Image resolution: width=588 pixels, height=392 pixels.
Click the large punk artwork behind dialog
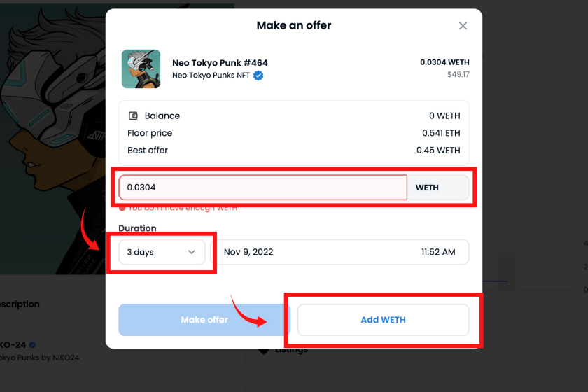tap(52, 139)
